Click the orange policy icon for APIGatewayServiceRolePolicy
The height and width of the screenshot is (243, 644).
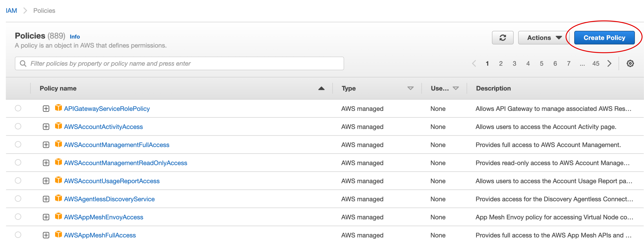(x=58, y=108)
